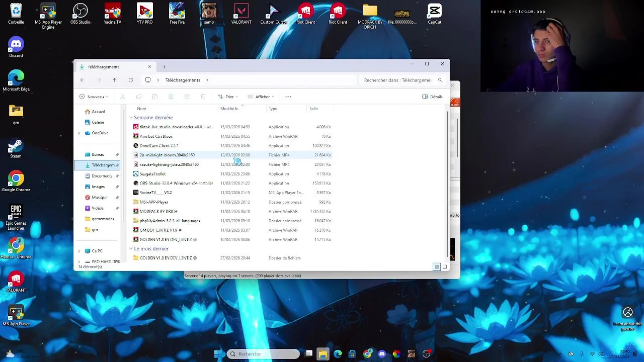Switch to details list view in status bar
The image size is (644, 362).
point(437,267)
